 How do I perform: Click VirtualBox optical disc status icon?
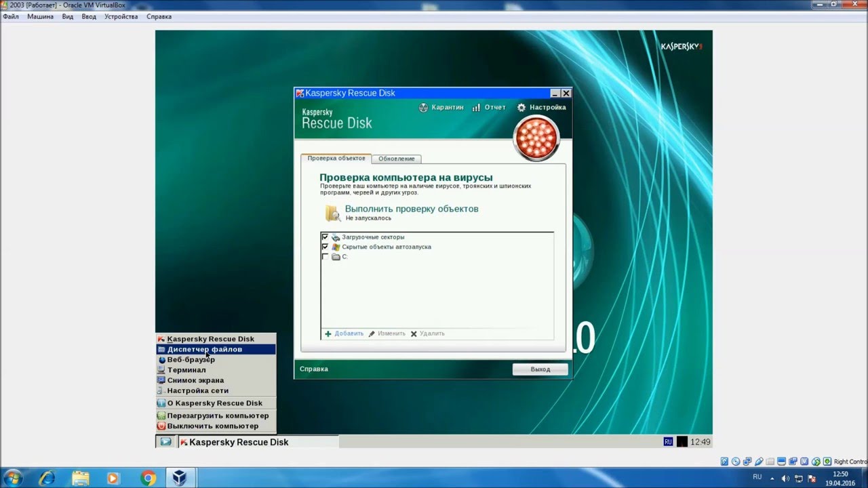tap(736, 462)
